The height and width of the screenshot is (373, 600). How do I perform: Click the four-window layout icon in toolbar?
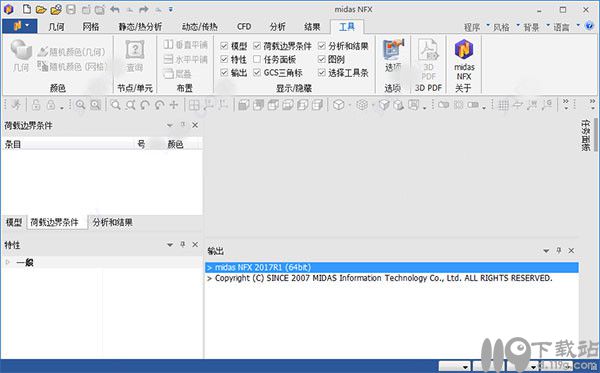click(x=194, y=104)
